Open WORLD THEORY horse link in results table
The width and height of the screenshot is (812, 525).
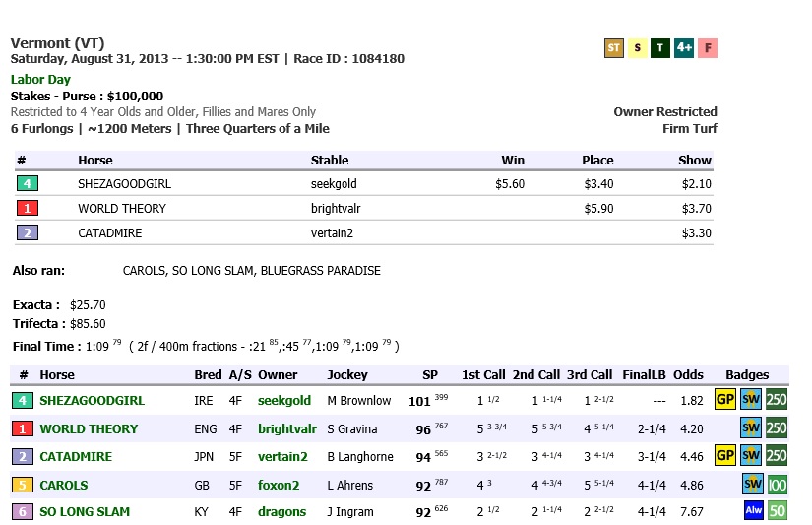coord(89,429)
